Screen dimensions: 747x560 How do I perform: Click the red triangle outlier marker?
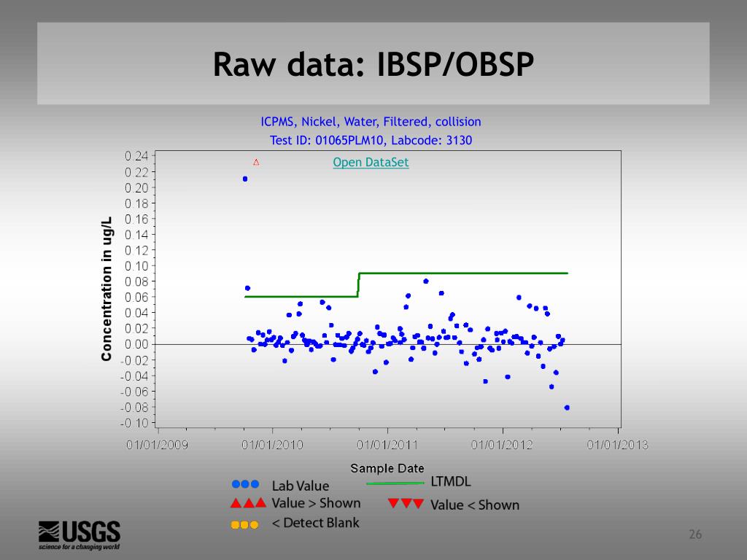[x=256, y=163]
